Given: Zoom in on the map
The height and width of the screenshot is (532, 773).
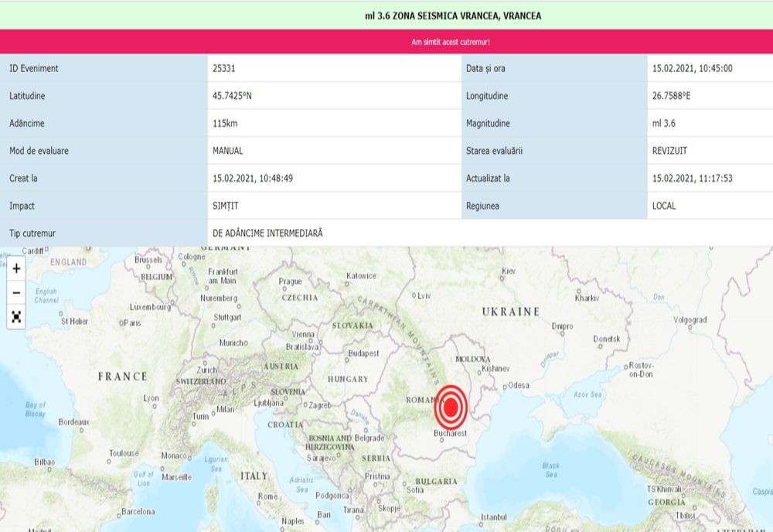Looking at the screenshot, I should (16, 269).
